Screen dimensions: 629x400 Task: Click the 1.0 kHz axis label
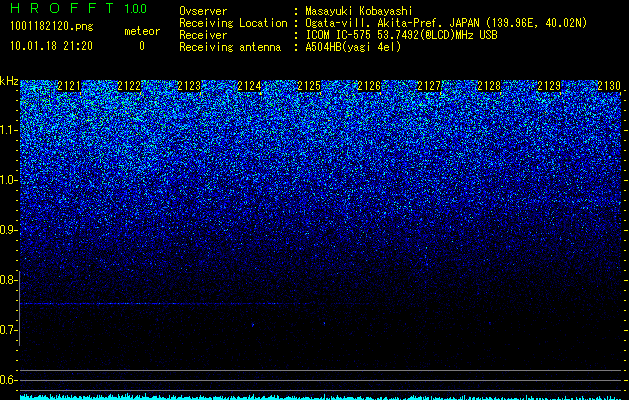click(x=9, y=181)
